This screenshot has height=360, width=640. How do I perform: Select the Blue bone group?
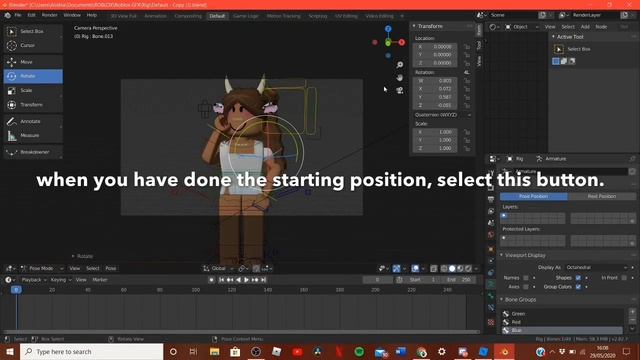[562, 330]
